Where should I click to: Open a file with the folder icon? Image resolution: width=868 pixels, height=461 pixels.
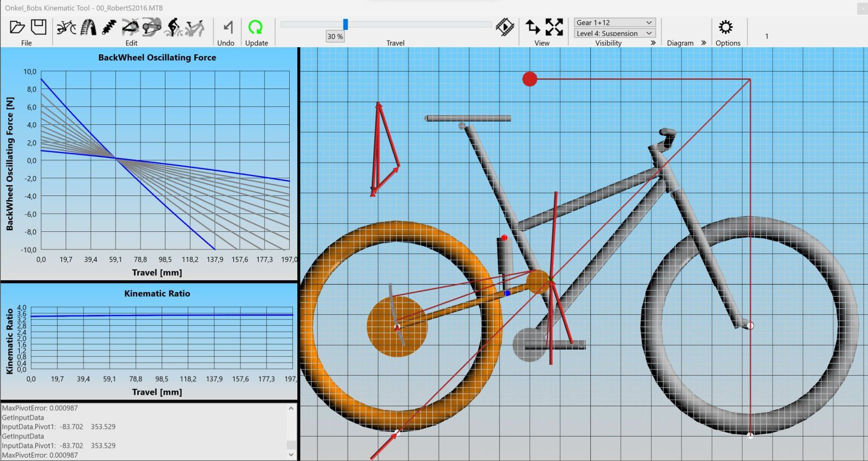click(x=17, y=27)
